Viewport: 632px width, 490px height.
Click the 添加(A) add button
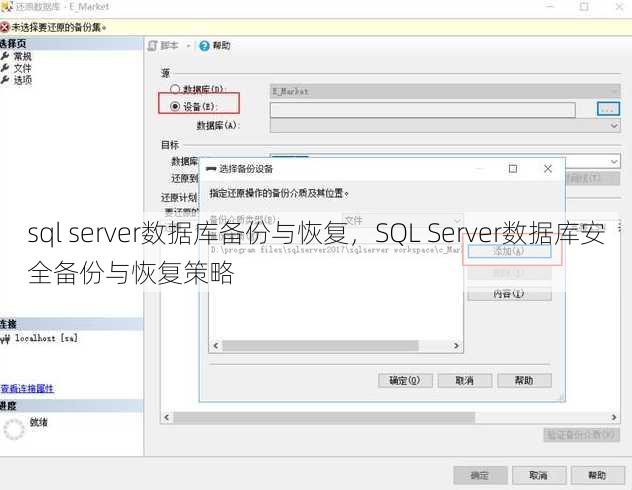click(509, 251)
